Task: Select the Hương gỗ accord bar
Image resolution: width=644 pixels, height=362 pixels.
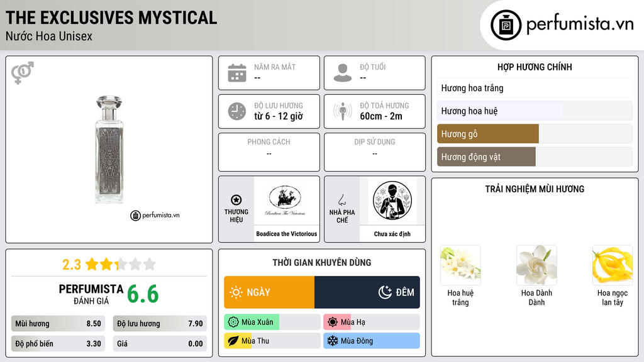Action: (535, 134)
